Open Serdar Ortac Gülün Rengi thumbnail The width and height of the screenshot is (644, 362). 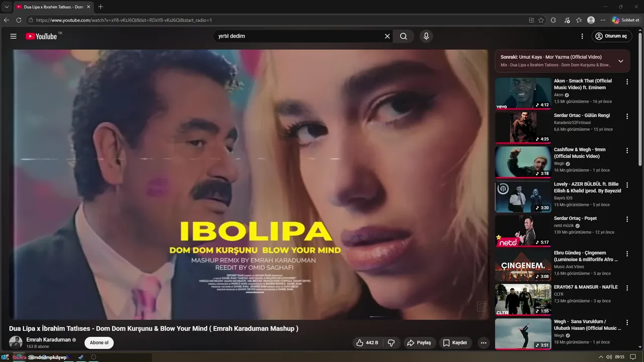pos(523,128)
